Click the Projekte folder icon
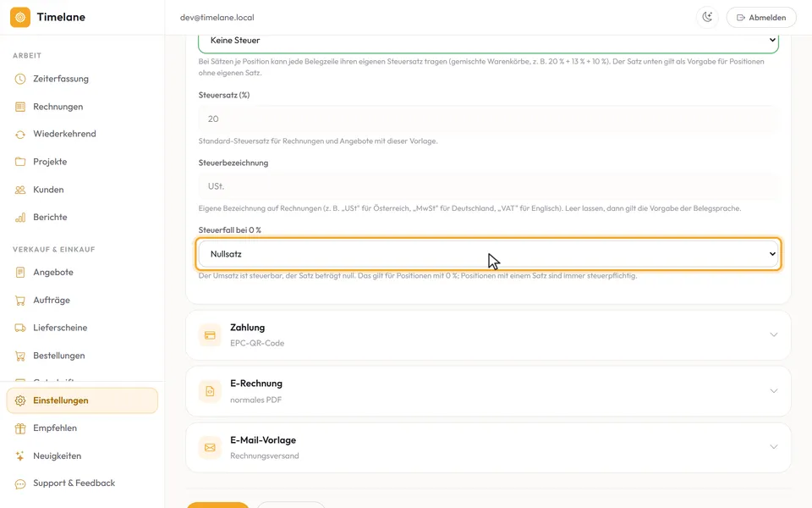 point(20,162)
